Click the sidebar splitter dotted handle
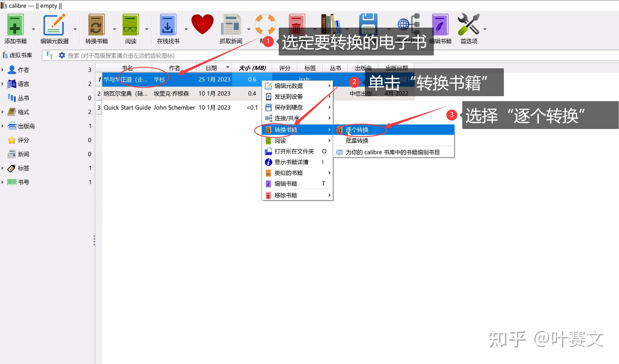Viewport: 619px width, 364px height. click(94, 240)
